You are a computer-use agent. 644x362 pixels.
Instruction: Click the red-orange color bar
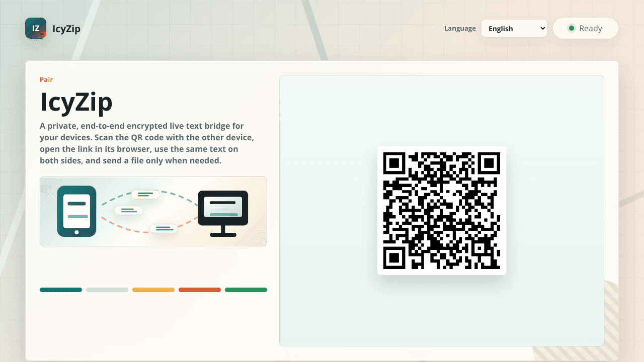pos(200,290)
